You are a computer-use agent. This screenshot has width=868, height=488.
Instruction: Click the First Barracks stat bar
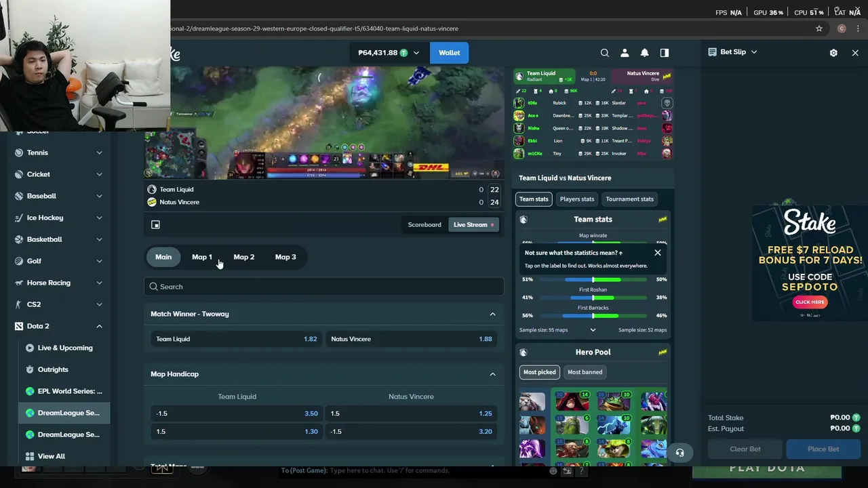click(593, 316)
